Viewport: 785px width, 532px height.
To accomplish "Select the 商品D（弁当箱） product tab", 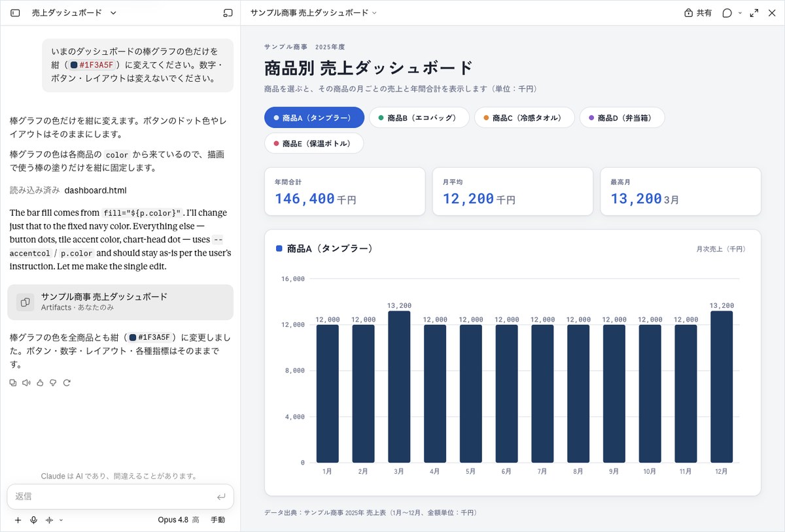I will tap(622, 118).
